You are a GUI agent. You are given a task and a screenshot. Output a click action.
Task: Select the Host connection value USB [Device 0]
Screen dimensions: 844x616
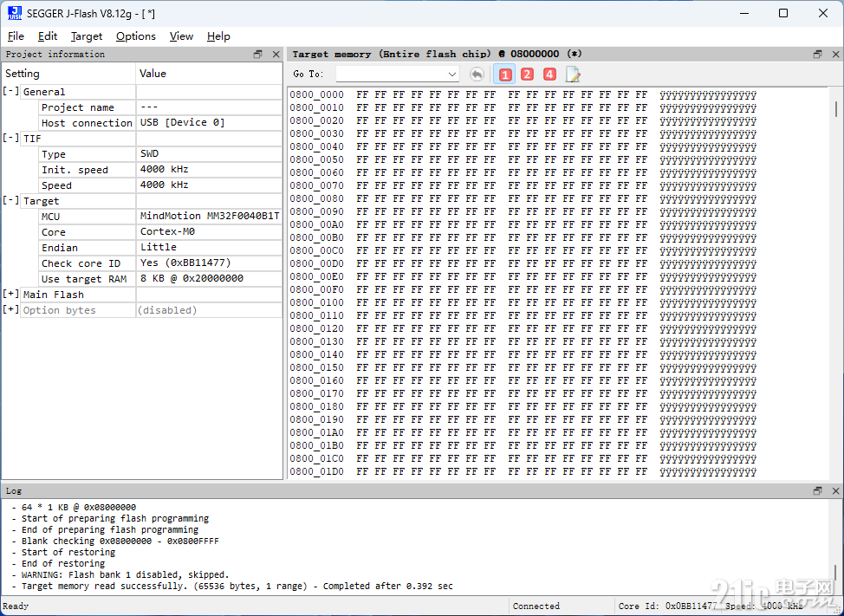(x=183, y=123)
